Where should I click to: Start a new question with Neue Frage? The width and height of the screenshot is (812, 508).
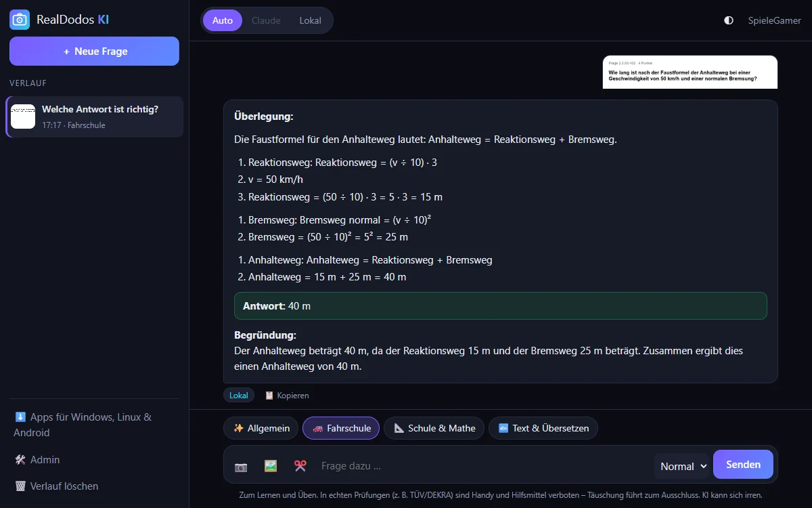click(94, 51)
